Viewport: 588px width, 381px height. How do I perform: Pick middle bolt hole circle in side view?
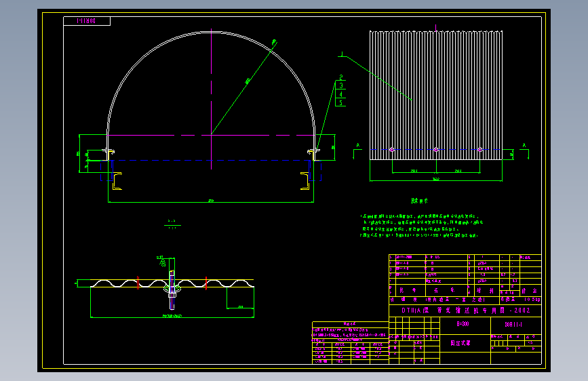436,150
